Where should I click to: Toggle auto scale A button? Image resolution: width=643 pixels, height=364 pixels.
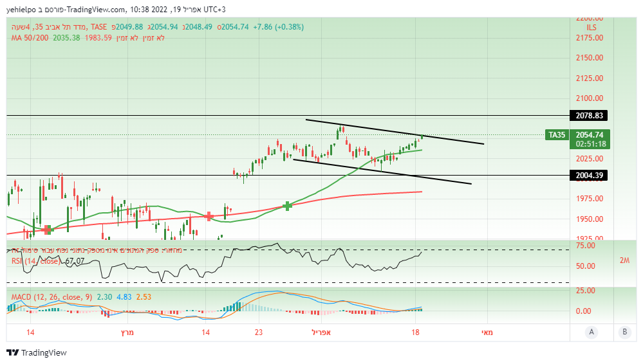coord(592,332)
